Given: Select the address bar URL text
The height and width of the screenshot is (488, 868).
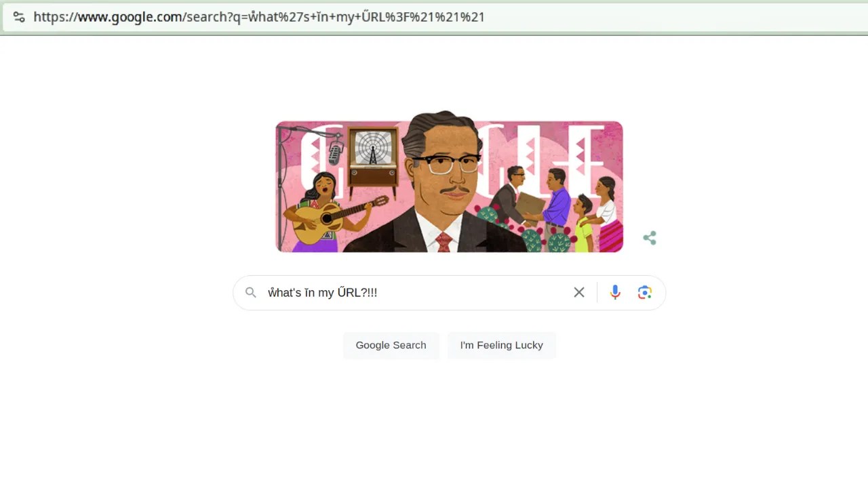Looking at the screenshot, I should tap(259, 17).
